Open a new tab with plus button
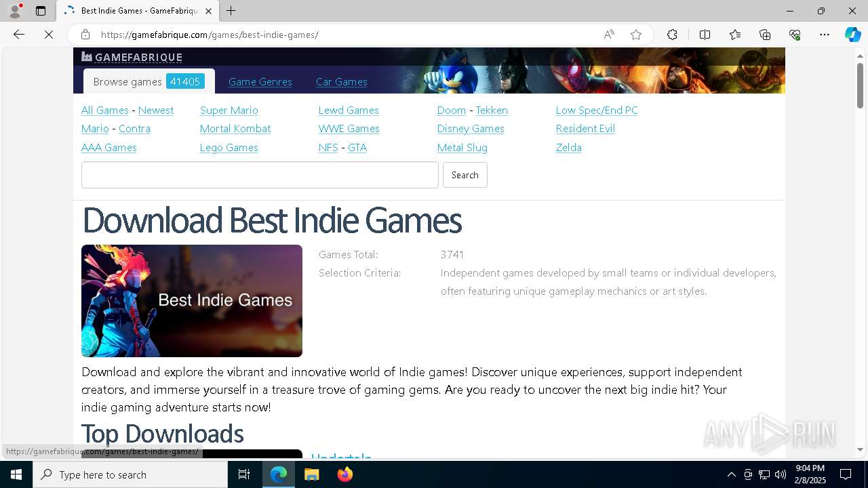 [x=231, y=11]
